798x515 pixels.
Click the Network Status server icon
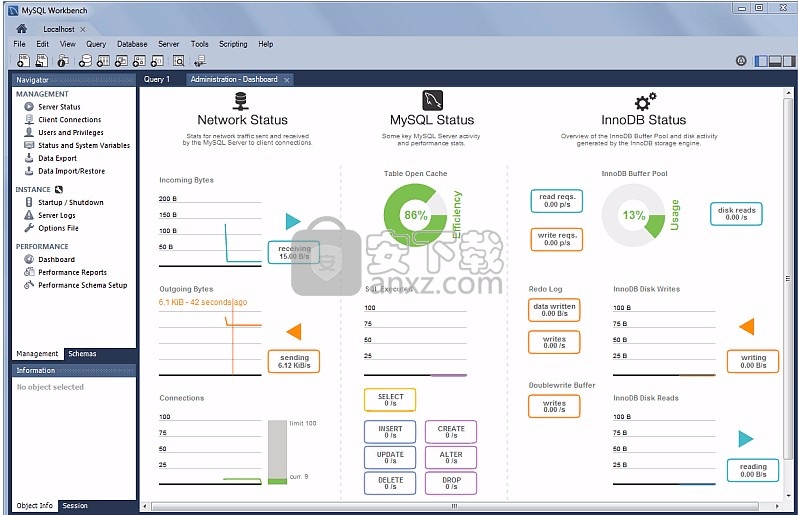coord(241,101)
